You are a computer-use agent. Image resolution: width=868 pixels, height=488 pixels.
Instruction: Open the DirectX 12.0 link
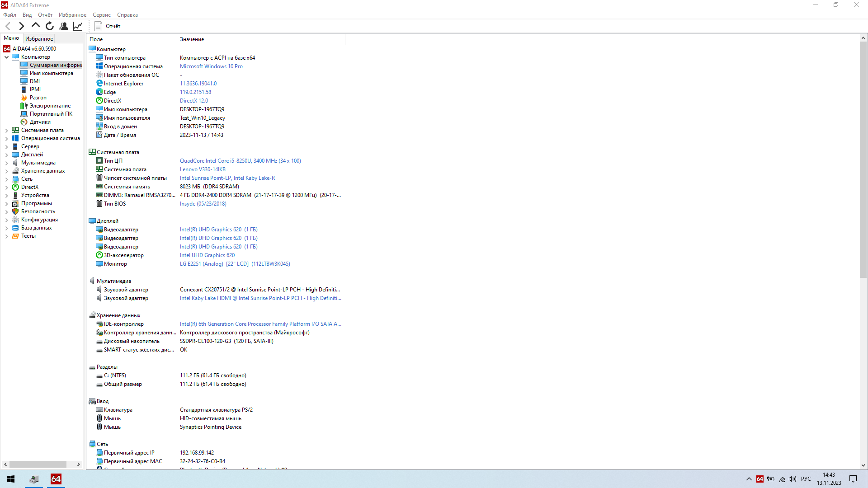click(x=194, y=101)
